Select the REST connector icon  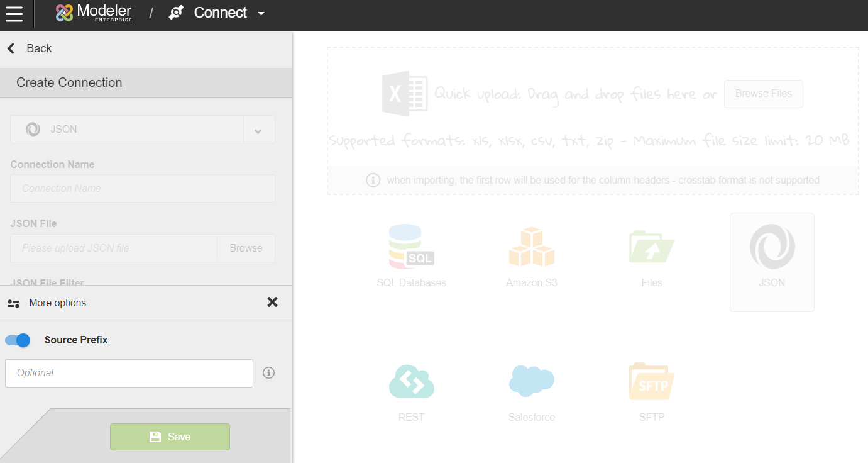pyautogui.click(x=412, y=381)
